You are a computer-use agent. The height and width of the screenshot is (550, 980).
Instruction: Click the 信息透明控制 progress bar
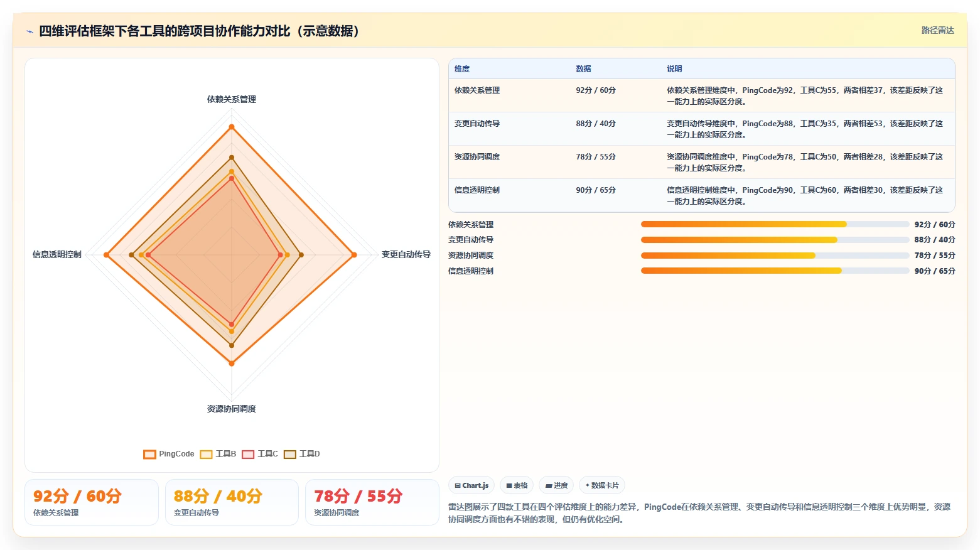point(775,271)
